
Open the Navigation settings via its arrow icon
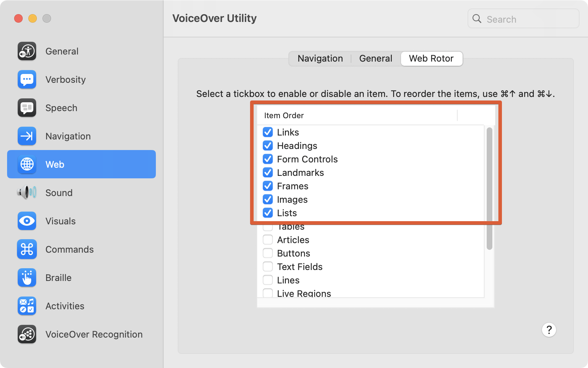coord(27,136)
